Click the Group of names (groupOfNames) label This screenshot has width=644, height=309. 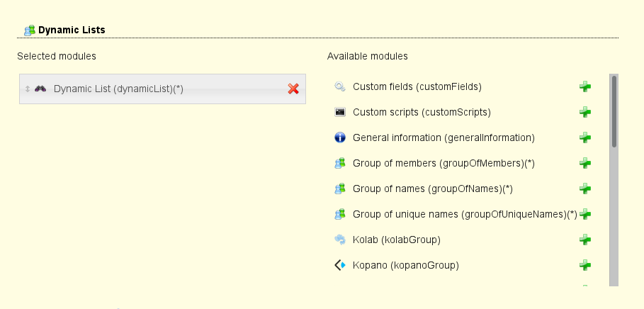(x=432, y=189)
